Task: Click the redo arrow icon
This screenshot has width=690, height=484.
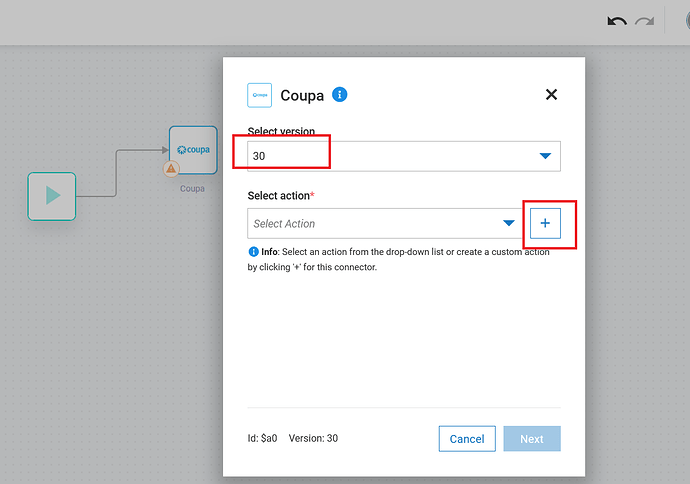Action: (x=644, y=21)
